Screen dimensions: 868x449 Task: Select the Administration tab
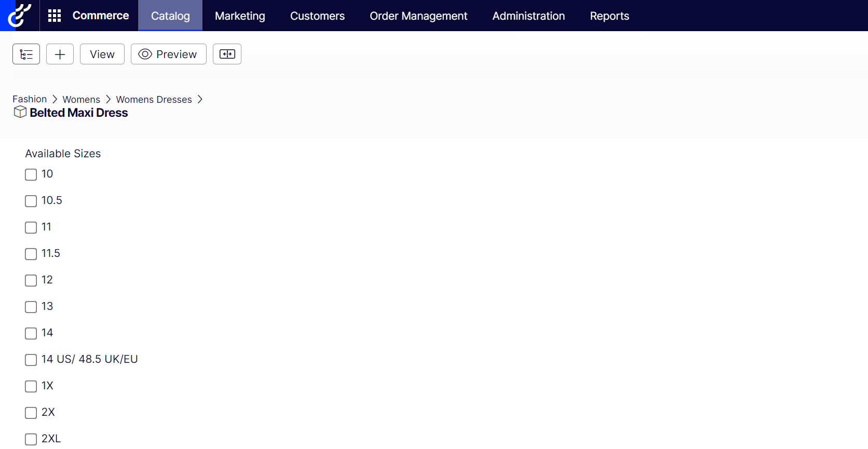528,16
